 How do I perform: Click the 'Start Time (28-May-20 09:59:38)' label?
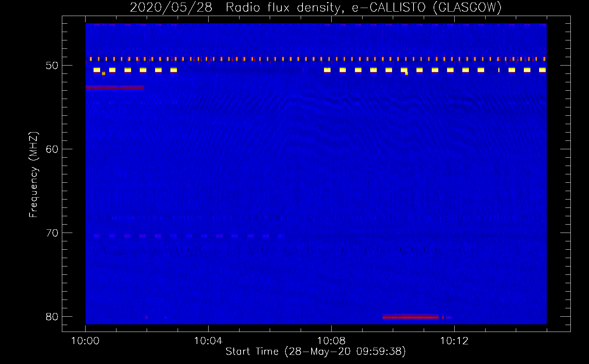pyautogui.click(x=316, y=352)
